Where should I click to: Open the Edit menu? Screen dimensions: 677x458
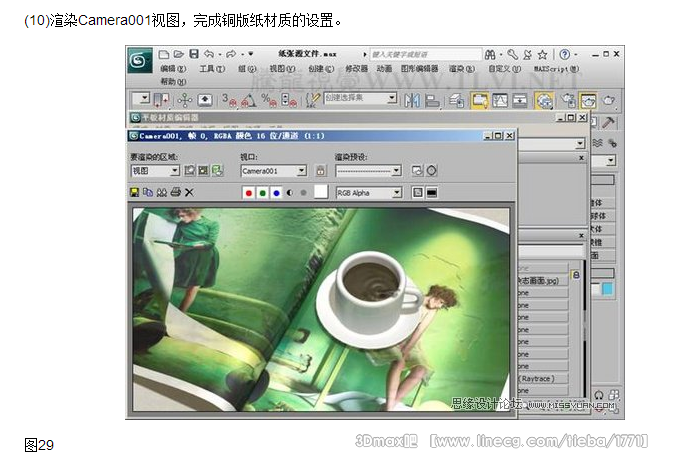(173, 69)
